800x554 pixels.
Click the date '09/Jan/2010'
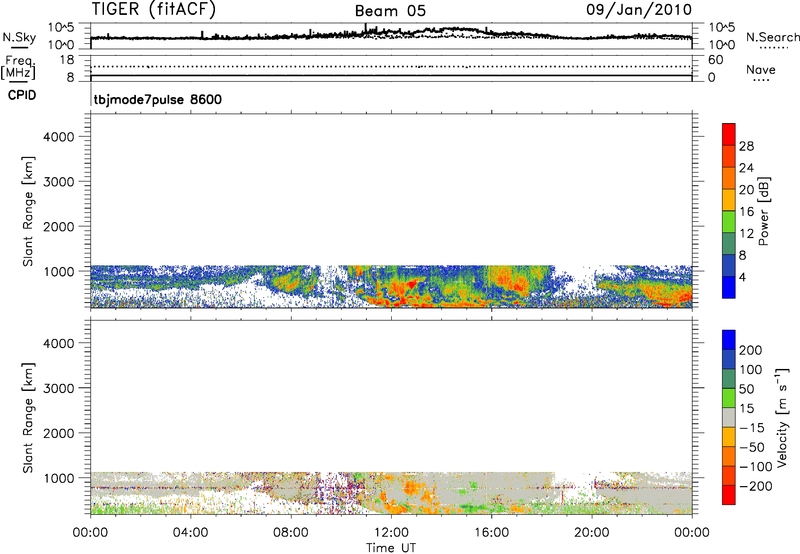pos(639,10)
